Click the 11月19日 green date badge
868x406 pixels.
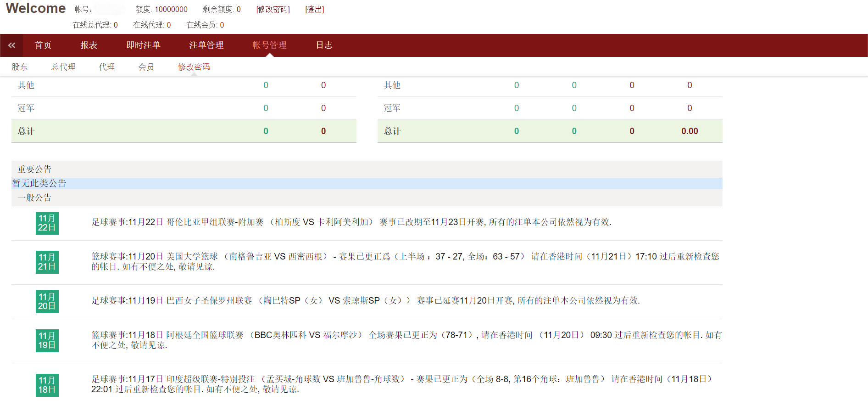[x=47, y=340]
